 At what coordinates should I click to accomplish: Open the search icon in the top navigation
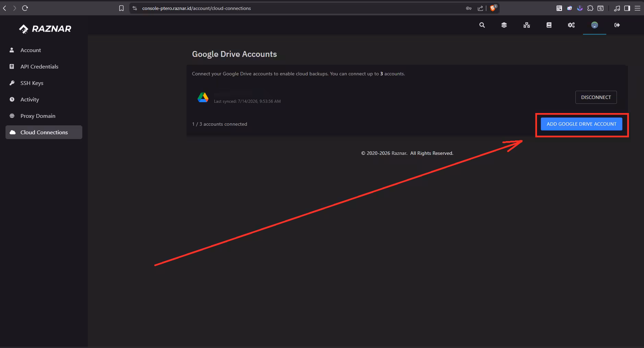(x=482, y=25)
